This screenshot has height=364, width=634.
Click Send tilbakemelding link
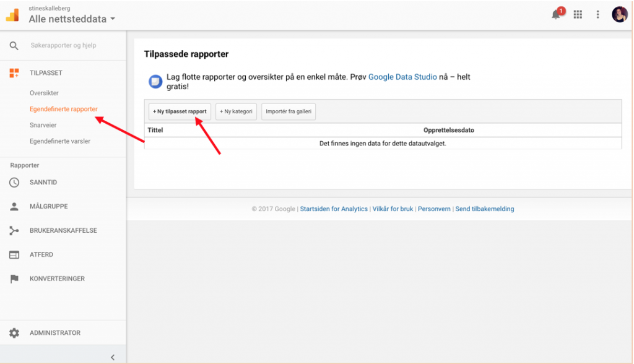[485, 209]
